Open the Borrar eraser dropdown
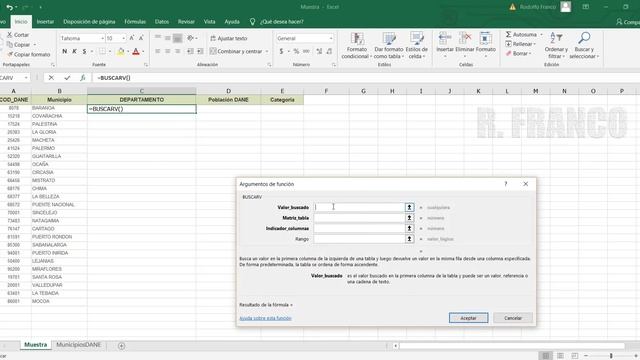This screenshot has width=640, height=360. coord(518,53)
